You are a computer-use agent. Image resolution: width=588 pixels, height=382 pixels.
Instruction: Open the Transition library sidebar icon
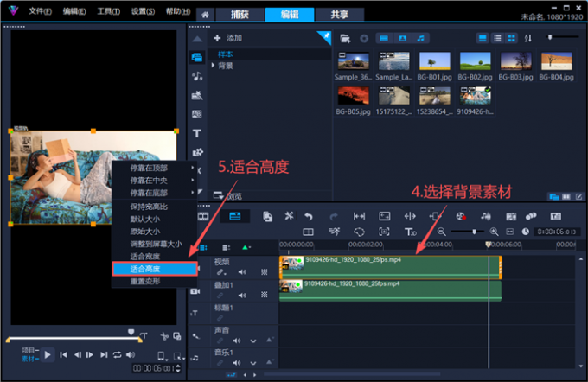click(197, 114)
